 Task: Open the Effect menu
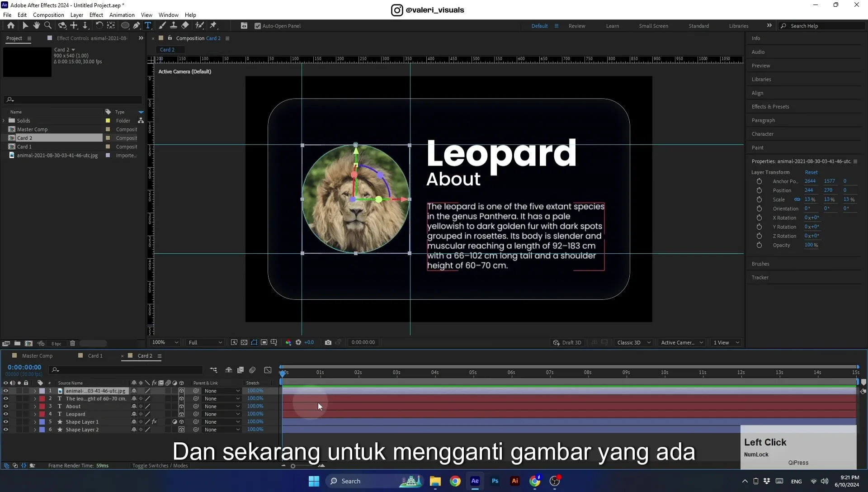[96, 15]
